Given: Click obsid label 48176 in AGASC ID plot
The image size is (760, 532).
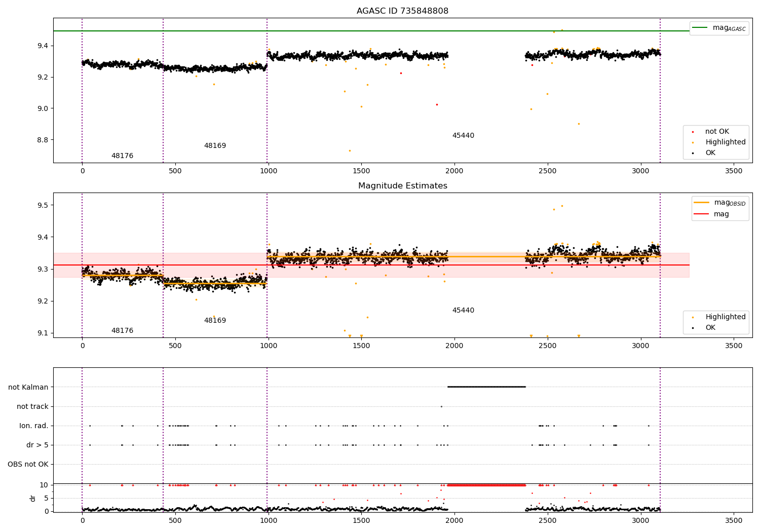Looking at the screenshot, I should 122,156.
